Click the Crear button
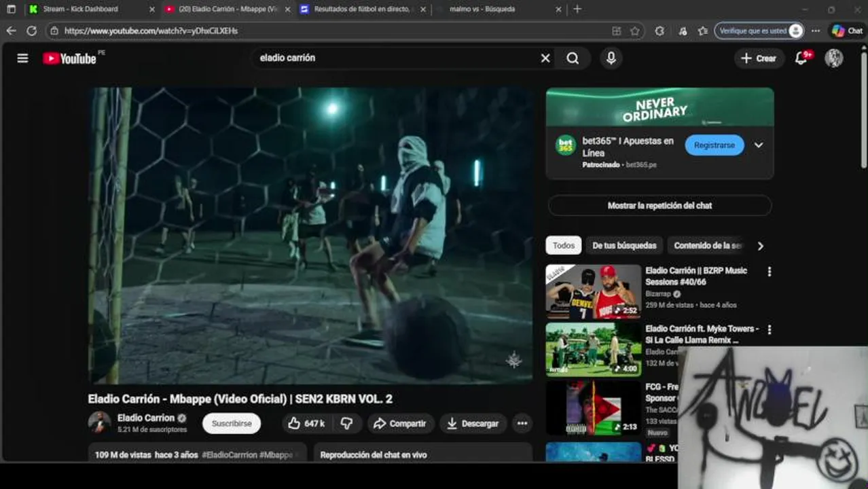This screenshot has width=868, height=489. 759,58
